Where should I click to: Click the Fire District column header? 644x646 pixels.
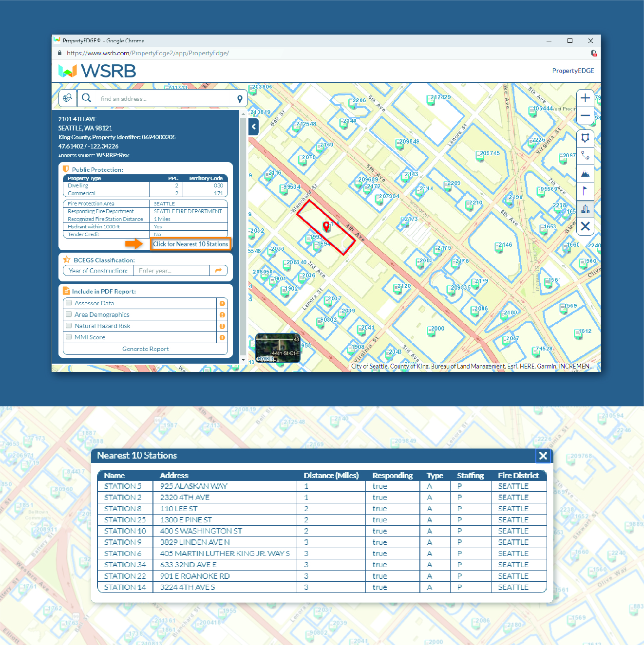pyautogui.click(x=518, y=476)
